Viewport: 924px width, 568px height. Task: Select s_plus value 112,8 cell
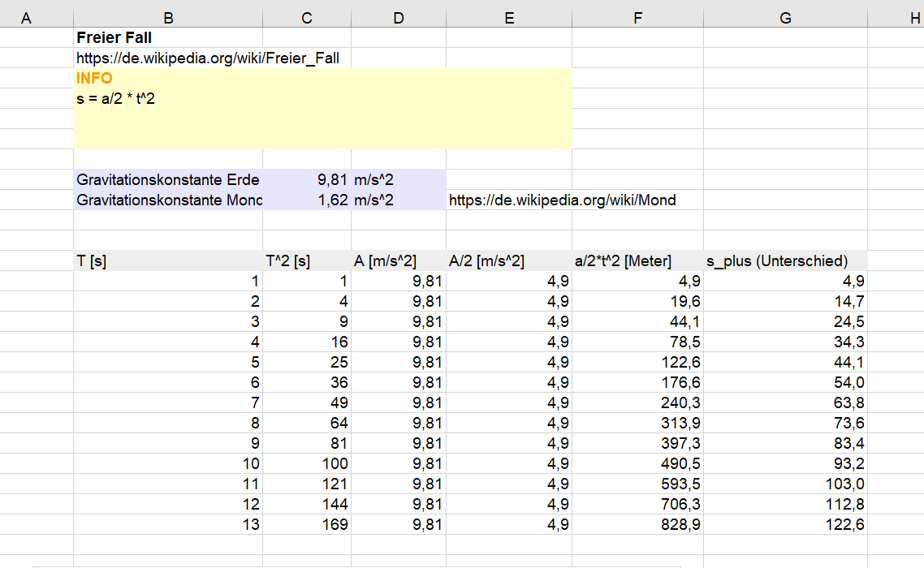point(785,505)
